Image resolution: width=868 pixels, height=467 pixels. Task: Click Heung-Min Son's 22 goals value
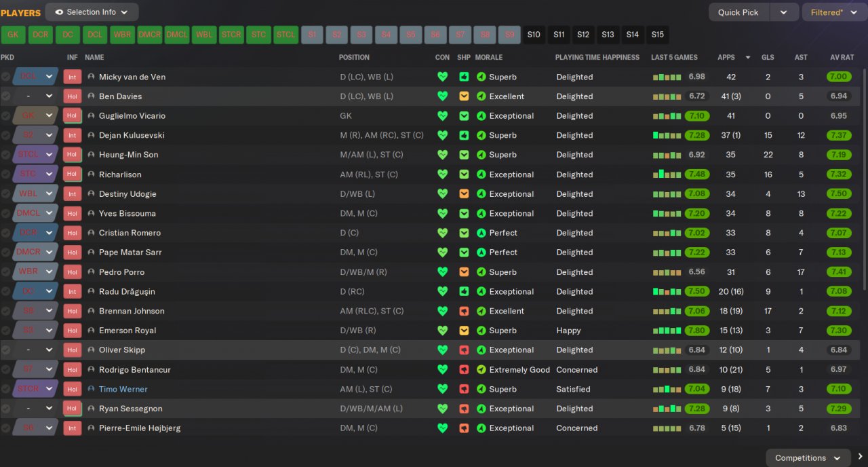pyautogui.click(x=768, y=155)
